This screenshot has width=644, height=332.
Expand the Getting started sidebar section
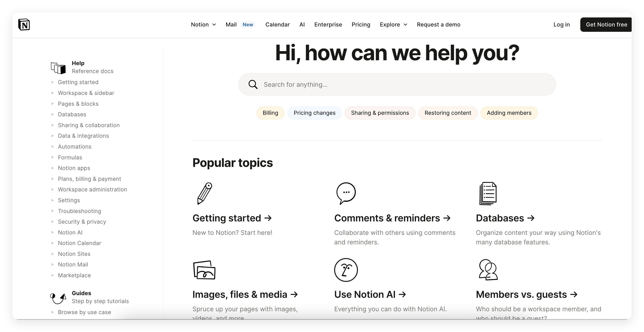(52, 82)
